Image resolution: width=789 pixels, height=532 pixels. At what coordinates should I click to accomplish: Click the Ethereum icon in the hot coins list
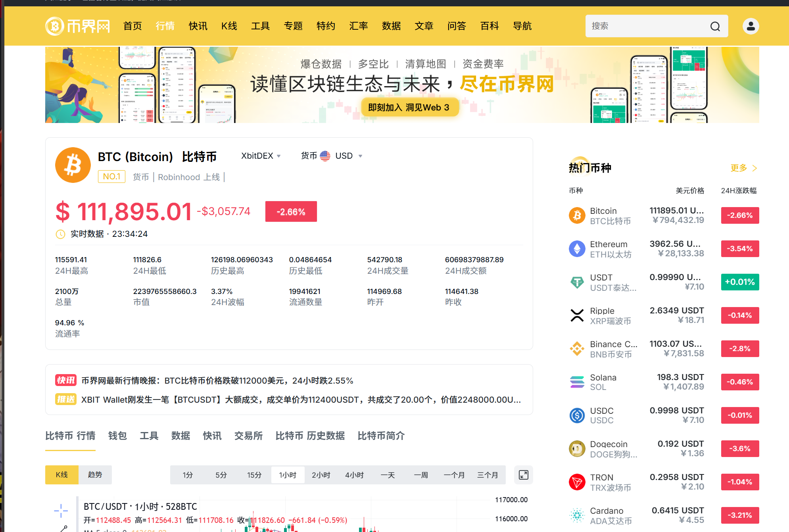point(577,249)
